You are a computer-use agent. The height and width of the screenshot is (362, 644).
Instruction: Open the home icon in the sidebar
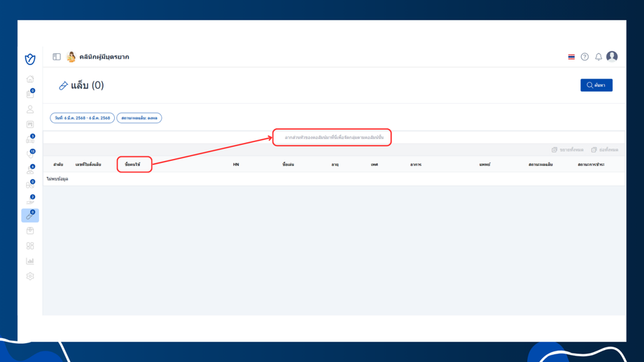[30, 79]
